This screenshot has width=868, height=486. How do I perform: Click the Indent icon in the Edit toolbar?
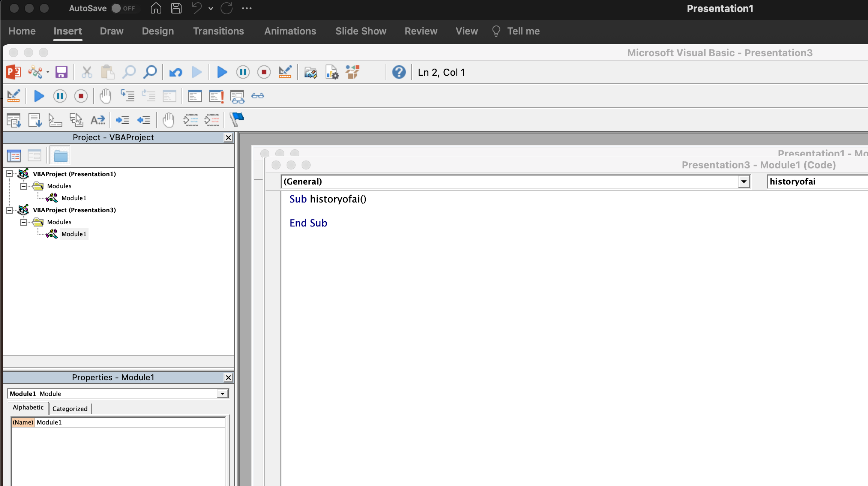pyautogui.click(x=122, y=120)
